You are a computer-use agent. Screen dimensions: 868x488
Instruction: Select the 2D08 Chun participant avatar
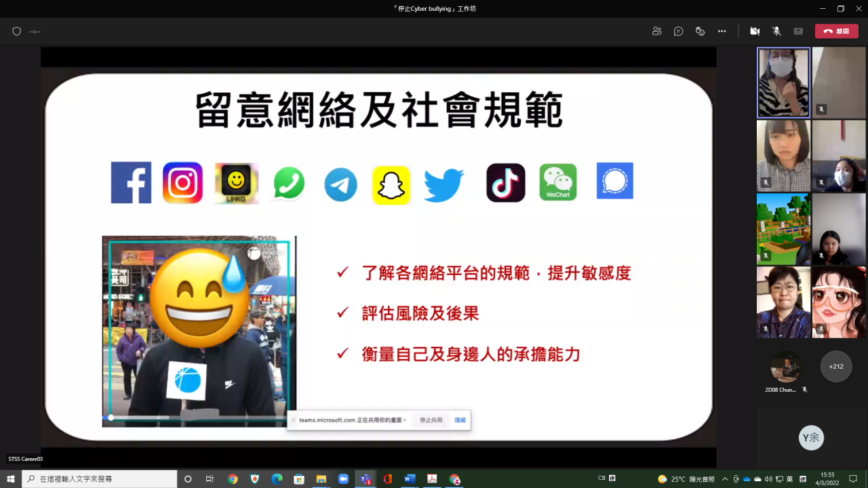(787, 367)
